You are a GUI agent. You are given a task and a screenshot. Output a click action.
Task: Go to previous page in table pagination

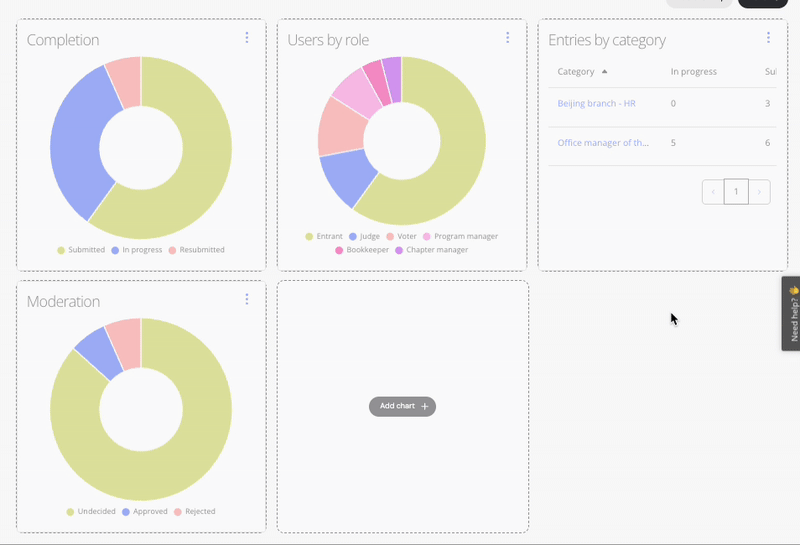click(x=713, y=192)
